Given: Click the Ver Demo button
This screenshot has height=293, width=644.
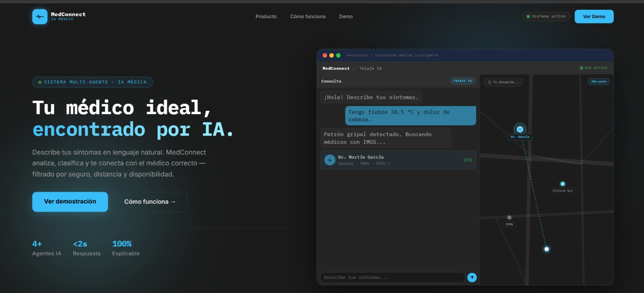Looking at the screenshot, I should point(594,17).
